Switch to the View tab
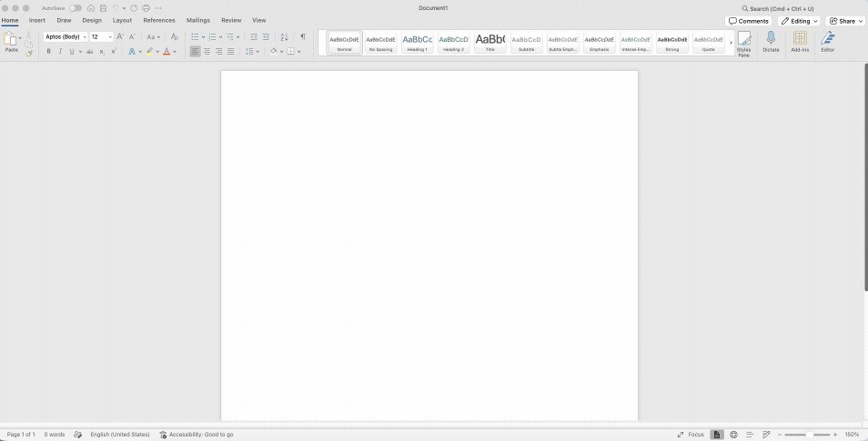The width and height of the screenshot is (868, 441). point(259,21)
